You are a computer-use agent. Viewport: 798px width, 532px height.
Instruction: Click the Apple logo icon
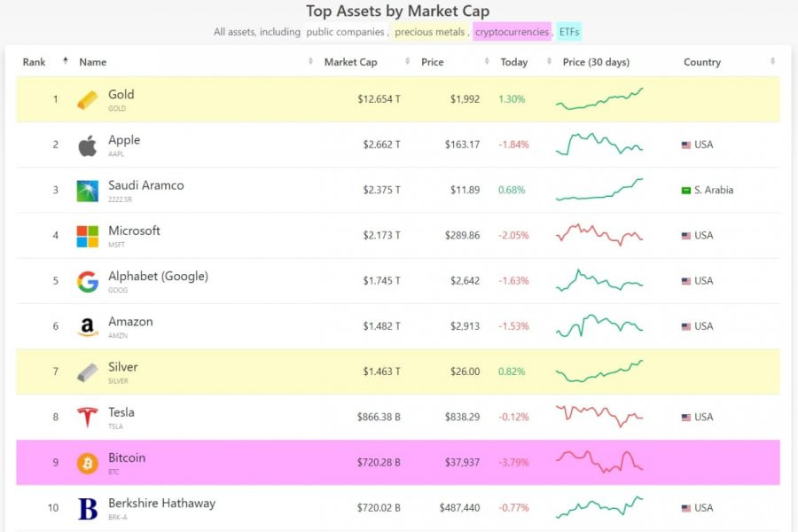tap(87, 145)
